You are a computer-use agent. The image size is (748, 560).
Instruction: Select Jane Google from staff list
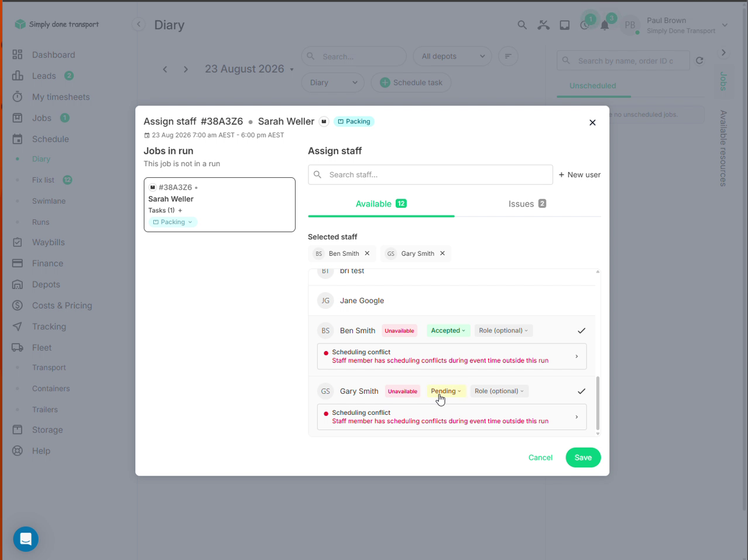(x=452, y=301)
